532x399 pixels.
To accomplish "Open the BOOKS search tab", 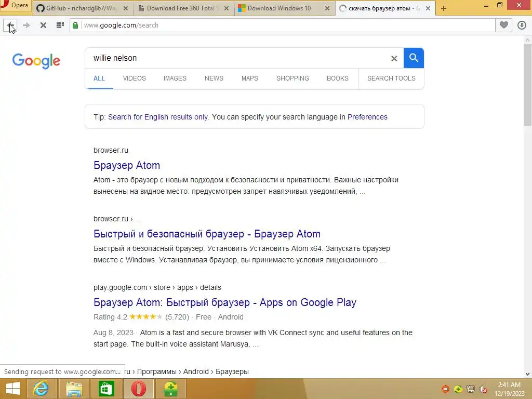I will (x=338, y=78).
